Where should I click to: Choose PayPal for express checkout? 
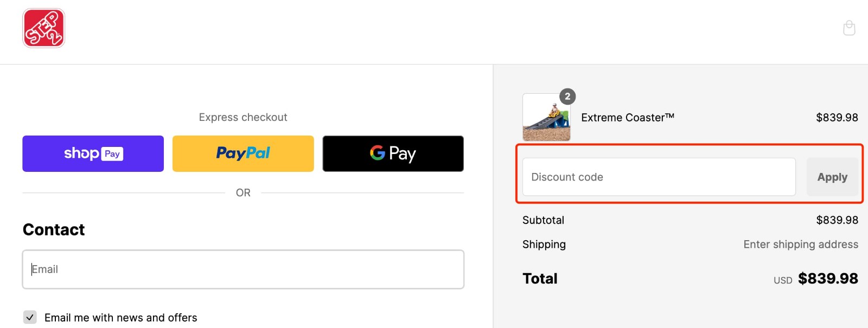[x=242, y=153]
